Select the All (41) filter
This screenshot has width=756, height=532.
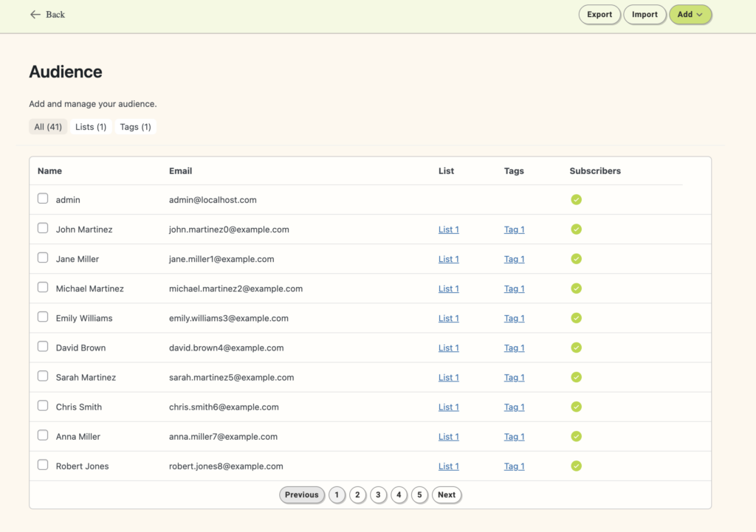point(48,126)
